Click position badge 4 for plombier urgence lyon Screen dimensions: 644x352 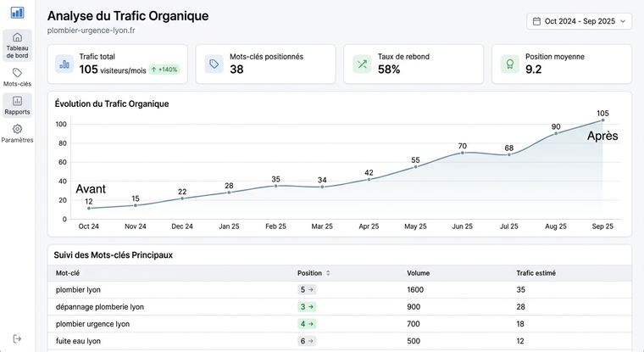click(x=307, y=323)
